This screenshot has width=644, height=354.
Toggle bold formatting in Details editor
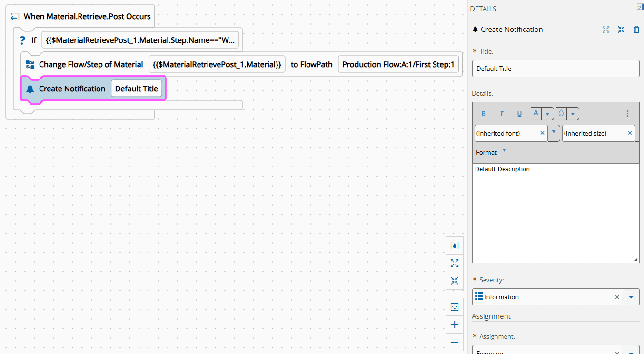[x=484, y=114]
